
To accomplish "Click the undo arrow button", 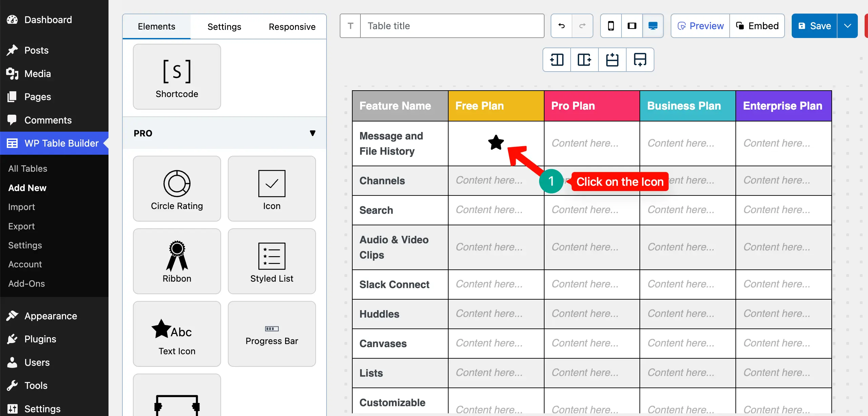I will [561, 26].
